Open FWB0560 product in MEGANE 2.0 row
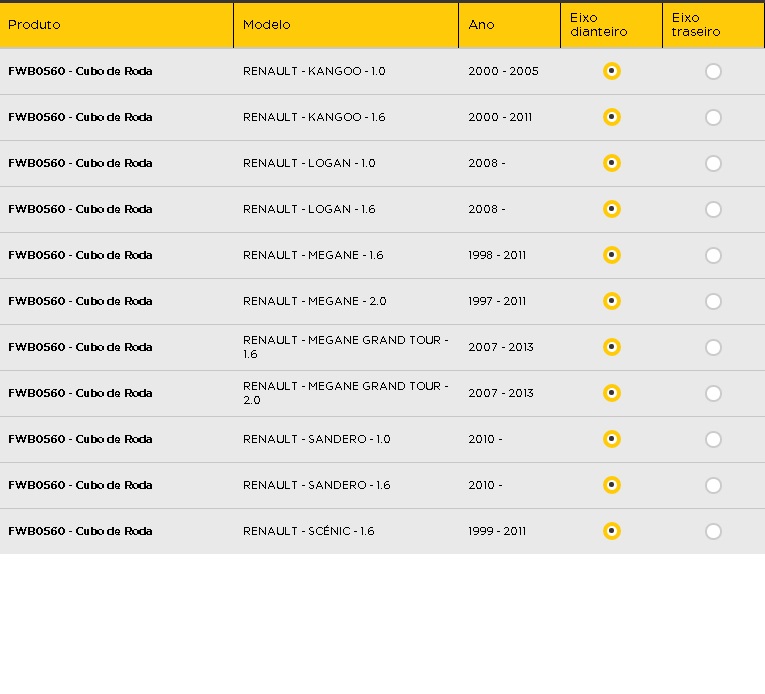The height and width of the screenshot is (694, 765). [x=81, y=301]
